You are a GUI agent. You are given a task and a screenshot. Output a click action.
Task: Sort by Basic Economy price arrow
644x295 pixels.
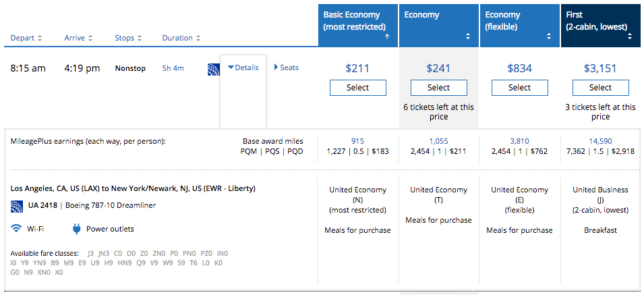pyautogui.click(x=386, y=37)
